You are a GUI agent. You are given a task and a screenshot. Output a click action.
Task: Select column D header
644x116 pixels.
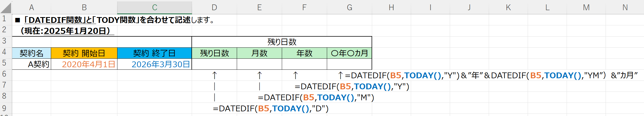pyautogui.click(x=214, y=7)
